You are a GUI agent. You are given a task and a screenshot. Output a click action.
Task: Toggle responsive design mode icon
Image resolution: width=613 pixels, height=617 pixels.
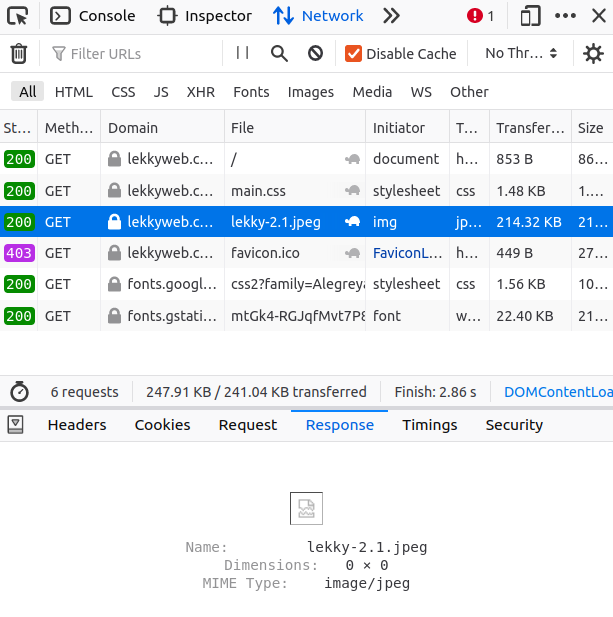click(x=530, y=16)
